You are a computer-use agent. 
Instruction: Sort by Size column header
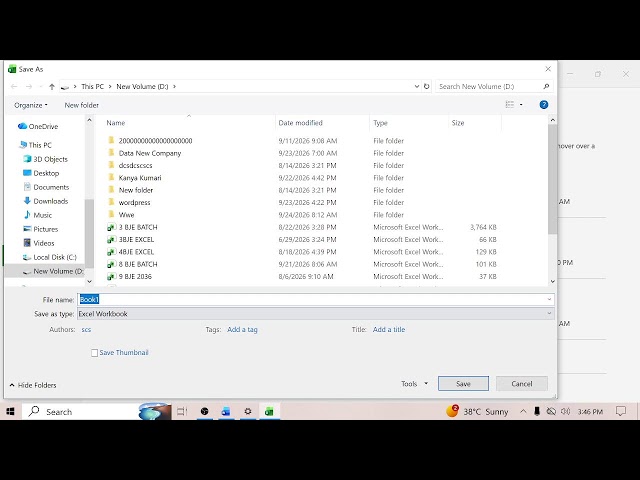pos(458,123)
